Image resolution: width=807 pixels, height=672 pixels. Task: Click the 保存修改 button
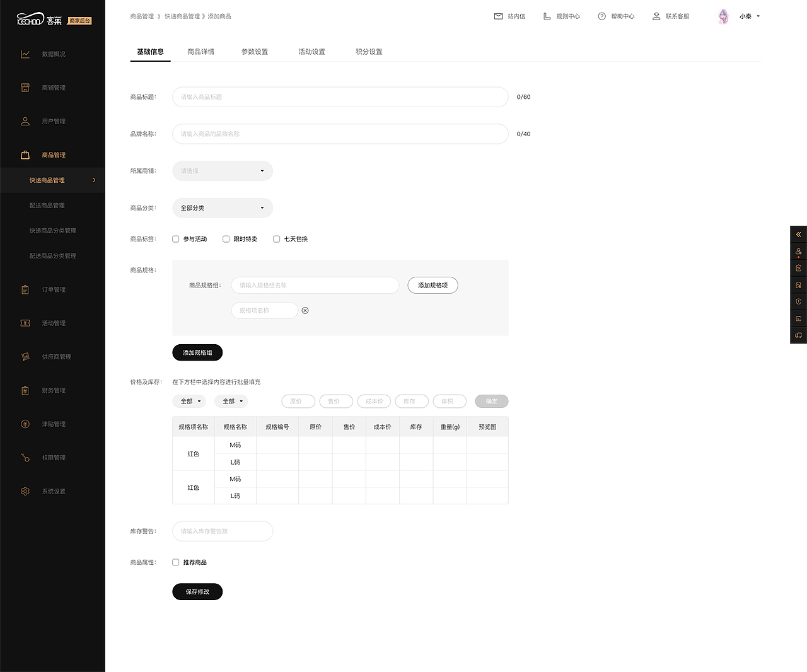[197, 591]
